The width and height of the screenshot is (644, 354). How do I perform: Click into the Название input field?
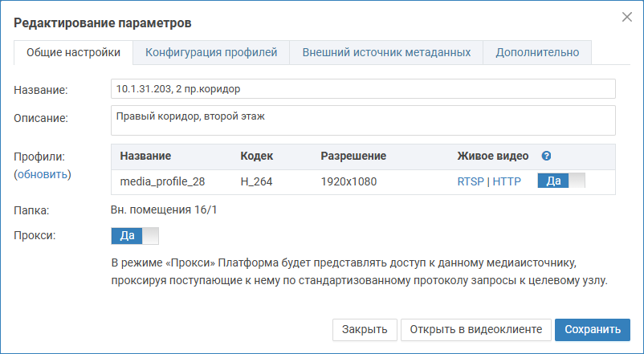tap(362, 88)
